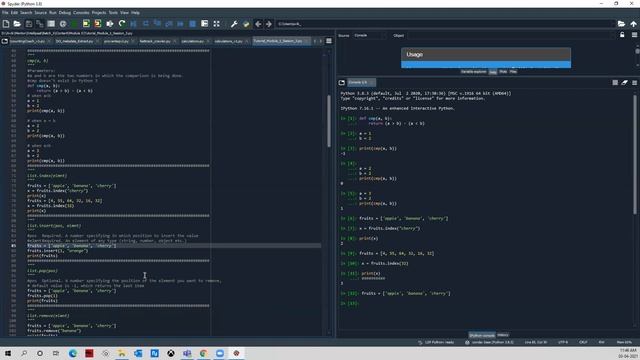Image resolution: width=640 pixels, height=360 pixels.
Task: Open the Consoles menu
Action: (x=81, y=13)
